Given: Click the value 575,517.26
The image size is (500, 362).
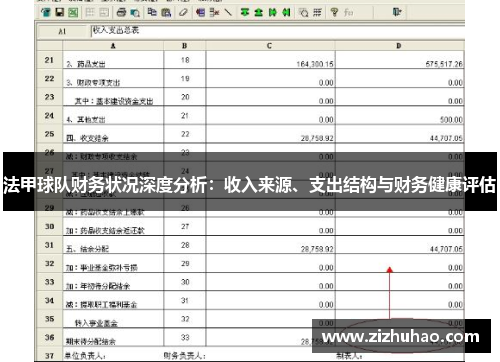Looking at the screenshot, I should pyautogui.click(x=444, y=64).
